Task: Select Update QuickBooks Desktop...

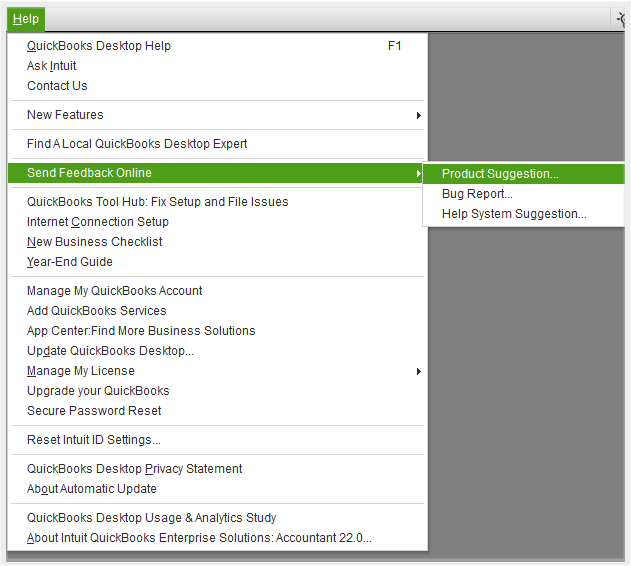Action: pyautogui.click(x=217, y=351)
